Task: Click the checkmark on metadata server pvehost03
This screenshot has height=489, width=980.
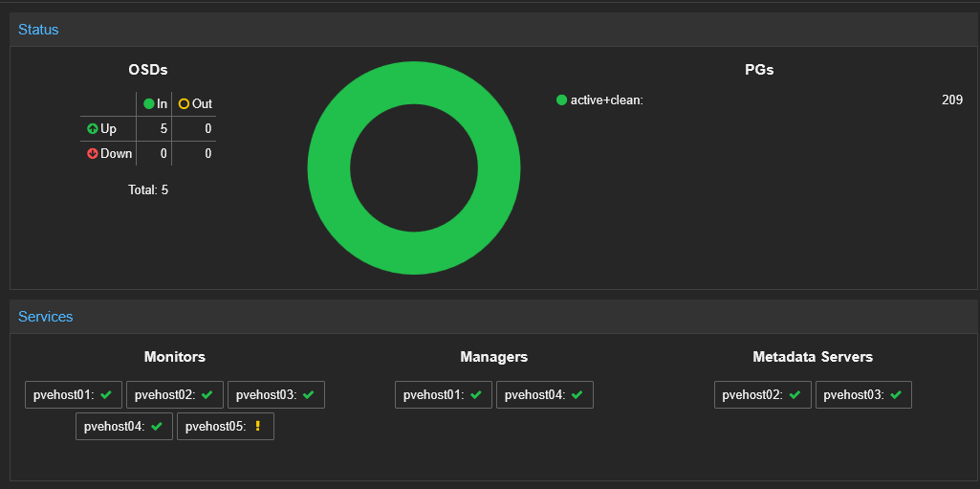Action: point(896,394)
